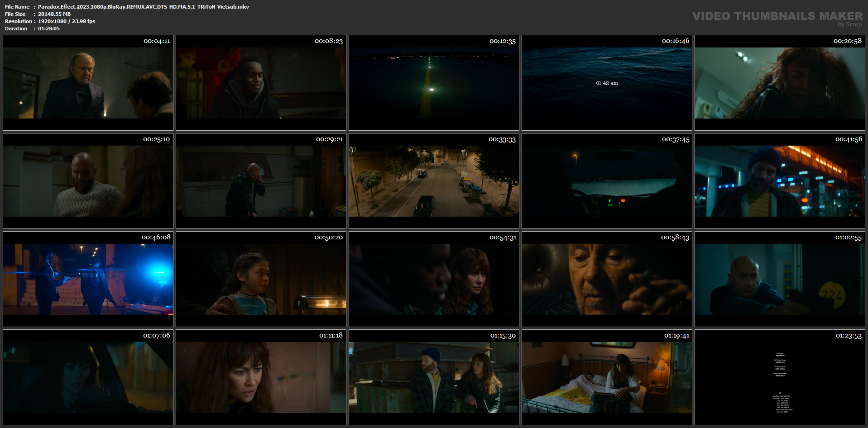
Task: Click the file size value 20148.55 MB
Action: tap(54, 14)
